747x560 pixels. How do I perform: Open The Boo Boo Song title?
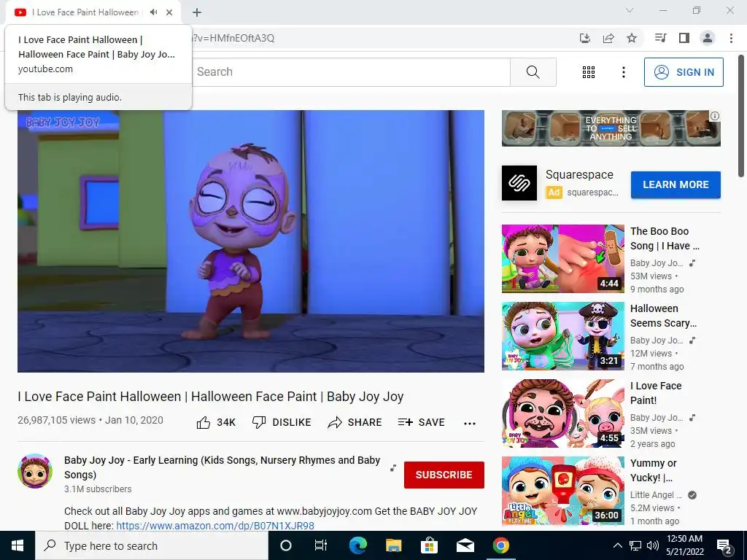pos(665,238)
